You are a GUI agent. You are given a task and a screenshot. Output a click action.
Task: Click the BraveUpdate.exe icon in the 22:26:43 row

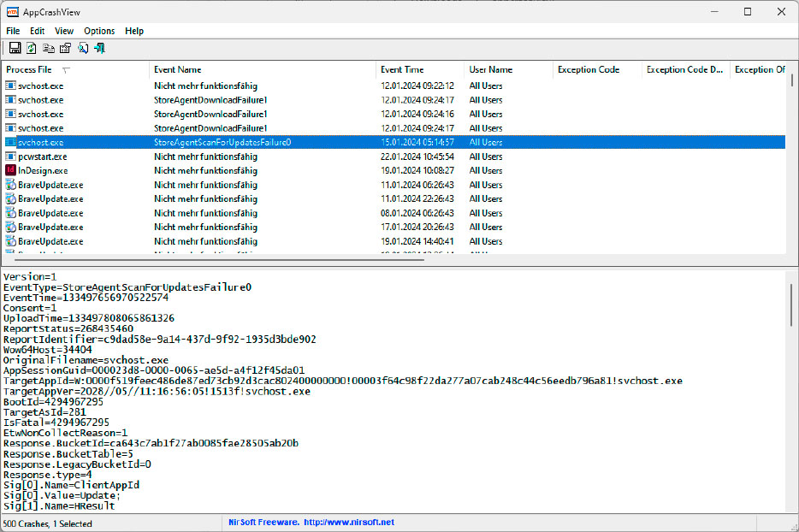tap(10, 198)
